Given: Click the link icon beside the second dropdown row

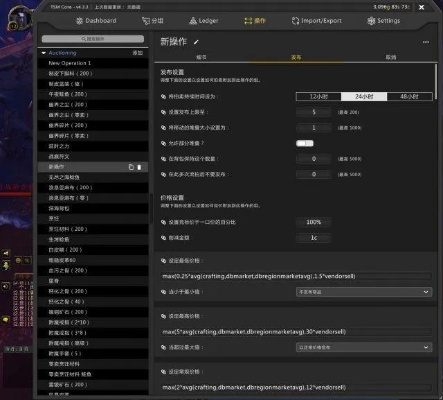Looking at the screenshot, I should pyautogui.click(x=163, y=347).
